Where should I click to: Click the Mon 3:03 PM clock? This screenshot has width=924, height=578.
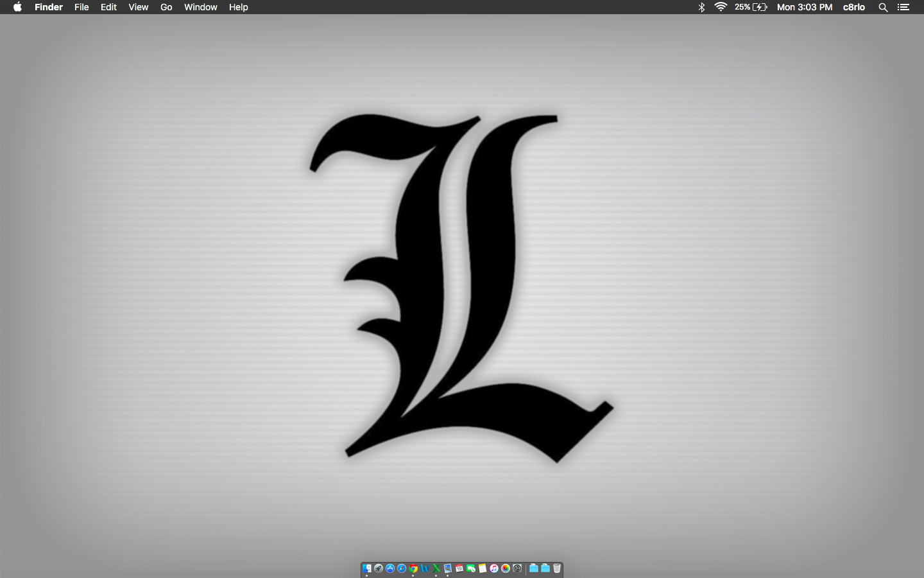[805, 7]
